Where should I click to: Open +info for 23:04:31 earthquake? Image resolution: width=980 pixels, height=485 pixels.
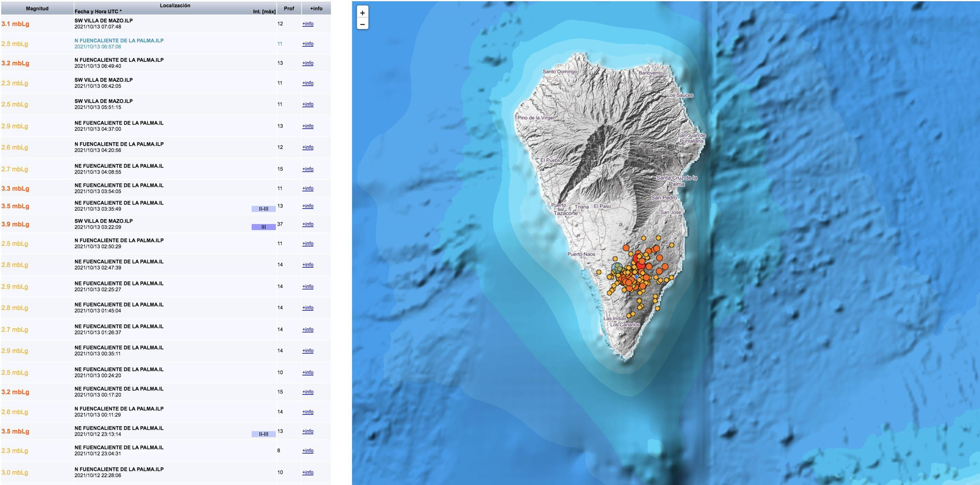(308, 451)
